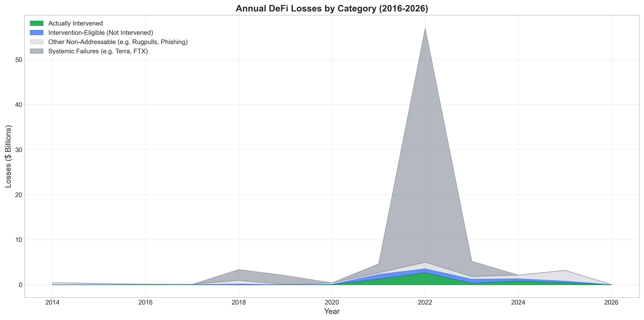Click the x-axis tick label 2026
The height and width of the screenshot is (320, 644).
point(611,303)
